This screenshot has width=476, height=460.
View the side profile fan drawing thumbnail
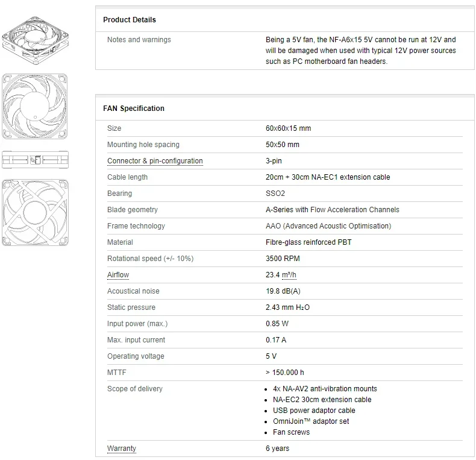(x=36, y=160)
